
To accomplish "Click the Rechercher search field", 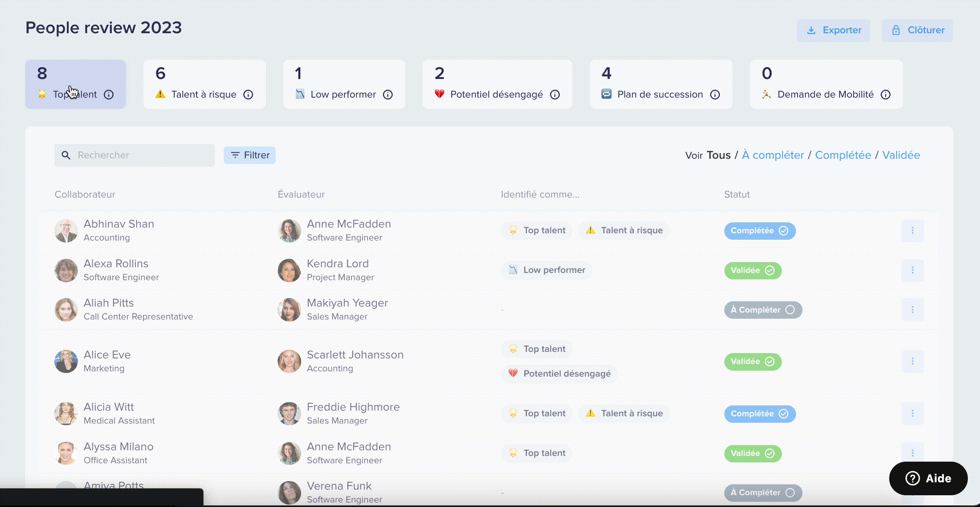I will click(135, 155).
